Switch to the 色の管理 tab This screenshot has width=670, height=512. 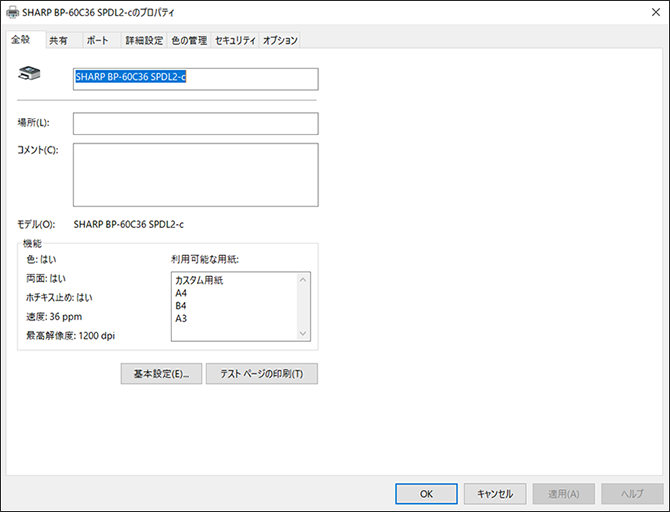tap(189, 41)
